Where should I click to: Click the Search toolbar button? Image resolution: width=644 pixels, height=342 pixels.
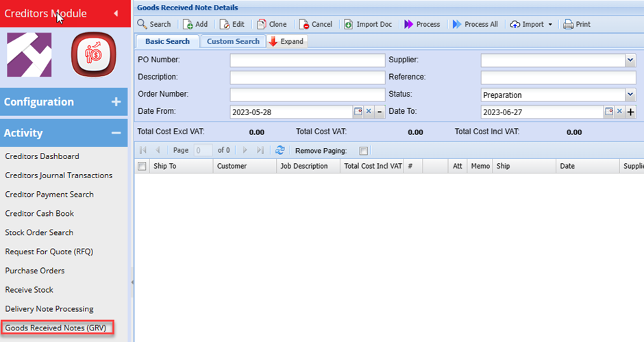[154, 24]
